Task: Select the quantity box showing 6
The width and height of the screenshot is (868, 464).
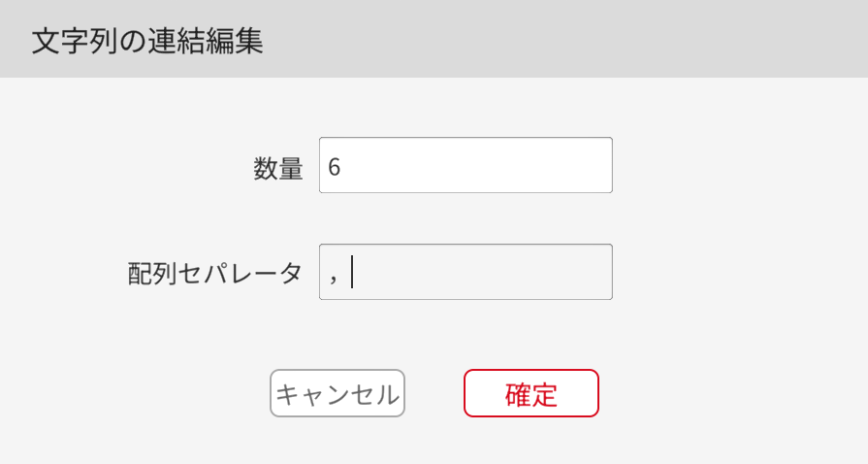Action: pyautogui.click(x=466, y=165)
